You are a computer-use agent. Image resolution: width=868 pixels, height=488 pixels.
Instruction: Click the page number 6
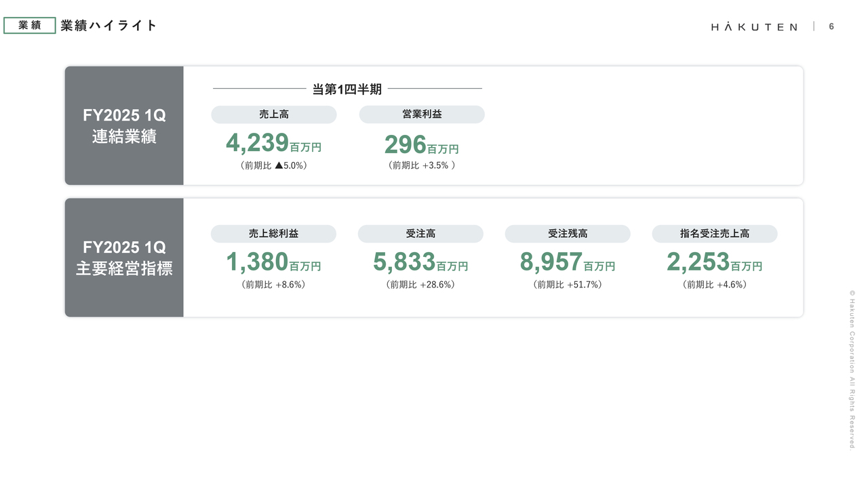tap(831, 26)
